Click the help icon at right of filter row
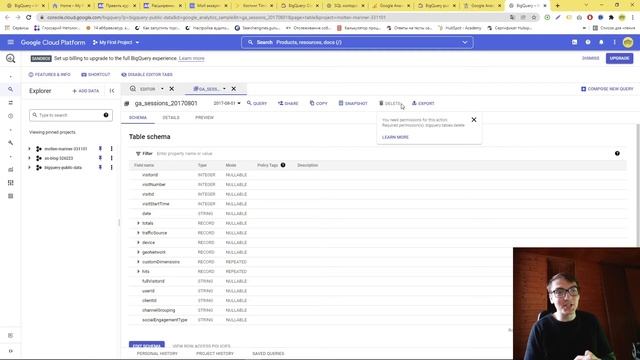This screenshot has width=640, height=360. click(x=617, y=153)
